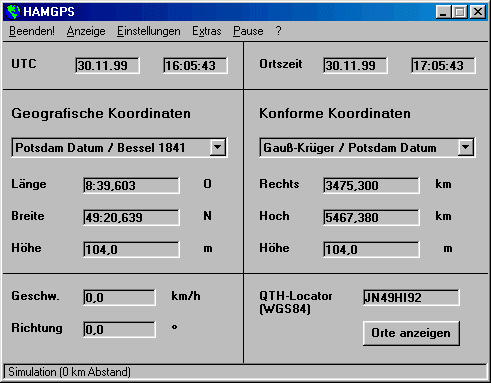This screenshot has width=491, height=383.
Task: Click the Hoch field 5467,380
Action: coord(371,217)
